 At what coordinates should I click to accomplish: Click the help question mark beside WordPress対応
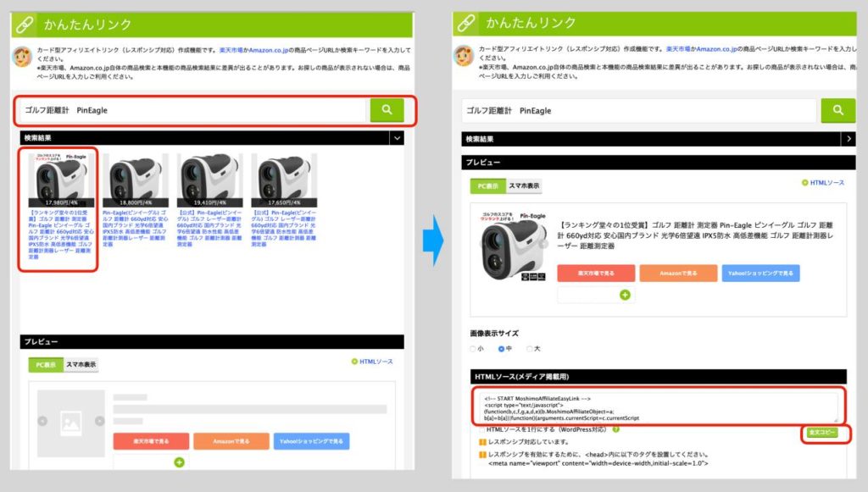(615, 429)
